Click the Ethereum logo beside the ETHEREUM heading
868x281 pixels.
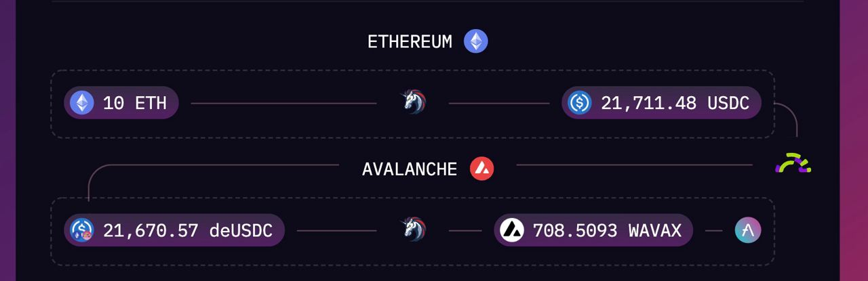pyautogui.click(x=475, y=41)
